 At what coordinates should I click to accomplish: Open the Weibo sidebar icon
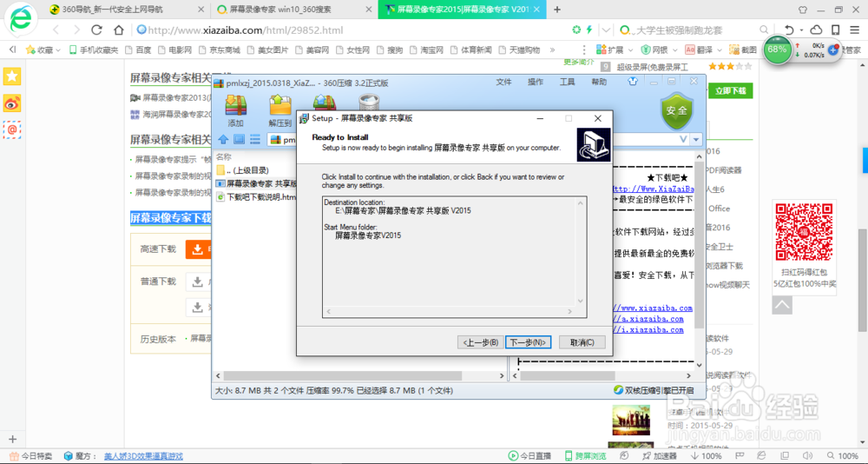tap(12, 103)
